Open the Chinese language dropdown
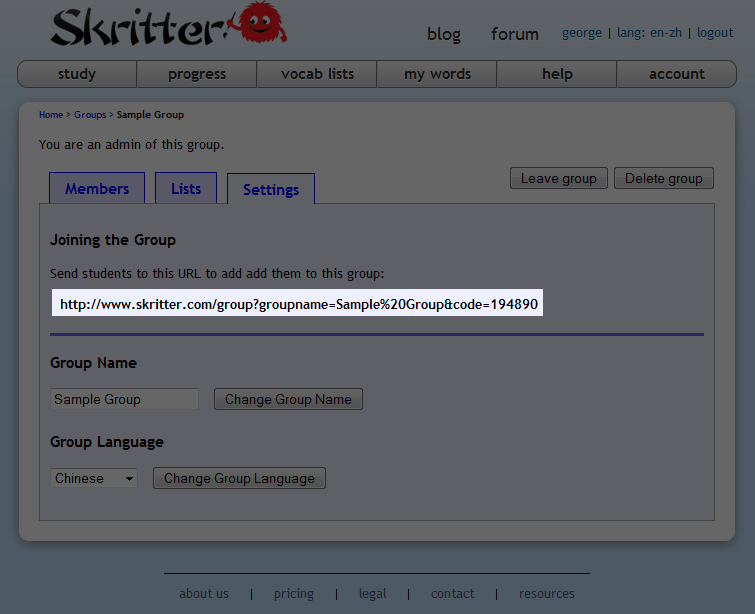Viewport: 755px width, 614px height. click(x=94, y=478)
